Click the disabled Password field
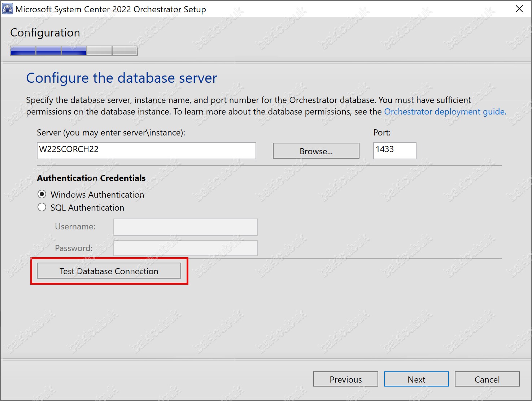The image size is (532, 401). (186, 248)
